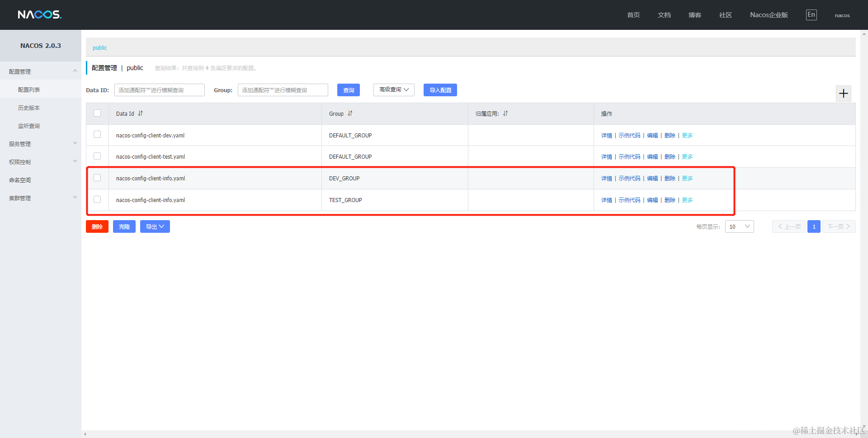The height and width of the screenshot is (438, 868).
Task: Click 编辑 for the DEV_GROUP row
Action: pyautogui.click(x=652, y=179)
